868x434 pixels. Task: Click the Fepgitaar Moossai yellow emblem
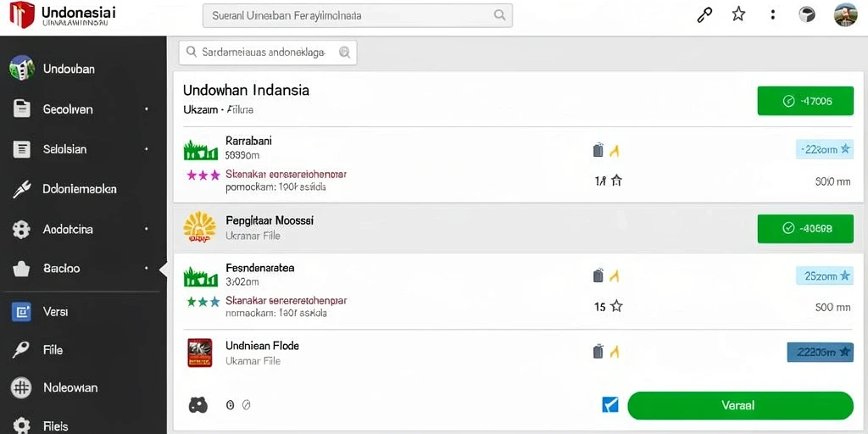[200, 227]
